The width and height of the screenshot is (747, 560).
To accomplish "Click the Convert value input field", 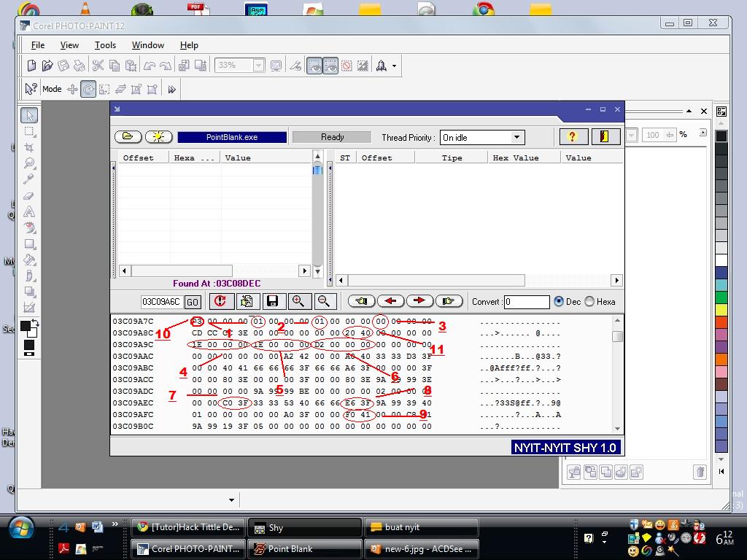I will tap(527, 302).
